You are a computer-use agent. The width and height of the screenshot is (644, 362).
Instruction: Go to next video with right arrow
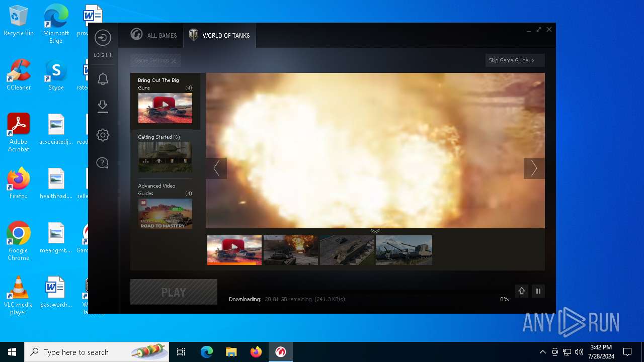click(x=534, y=168)
